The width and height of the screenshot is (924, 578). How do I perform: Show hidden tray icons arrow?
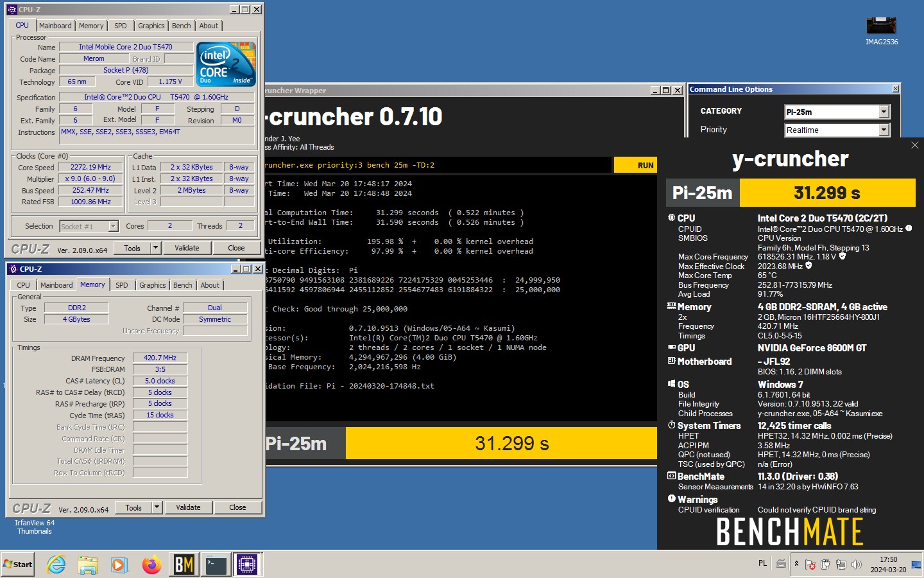pyautogui.click(x=796, y=565)
